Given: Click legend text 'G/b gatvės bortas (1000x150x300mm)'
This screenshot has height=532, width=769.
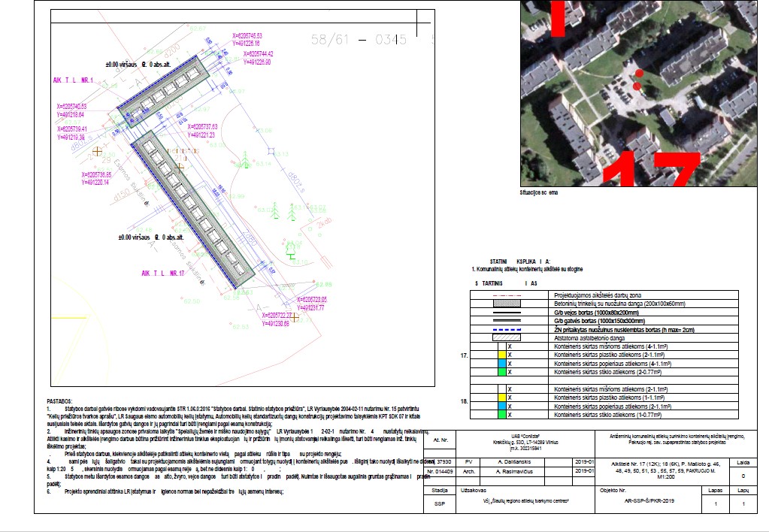Looking at the screenshot, I should [x=599, y=321].
